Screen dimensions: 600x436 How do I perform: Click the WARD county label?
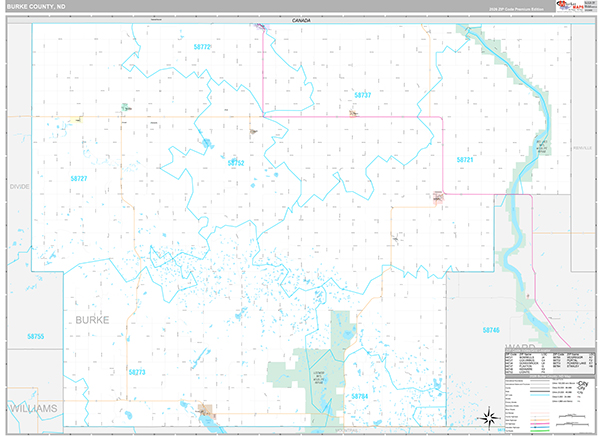click(x=520, y=346)
